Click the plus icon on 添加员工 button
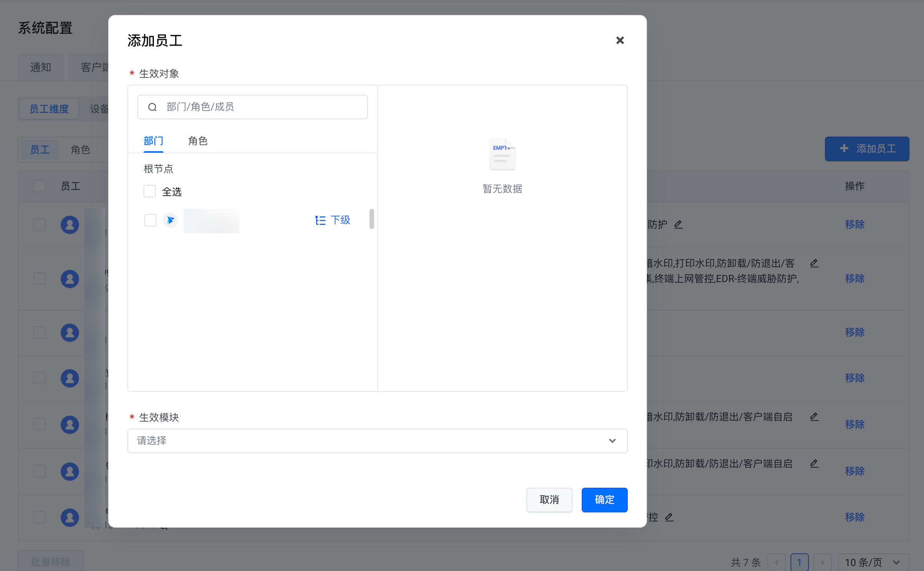Image resolution: width=924 pixels, height=571 pixels. pyautogui.click(x=844, y=149)
